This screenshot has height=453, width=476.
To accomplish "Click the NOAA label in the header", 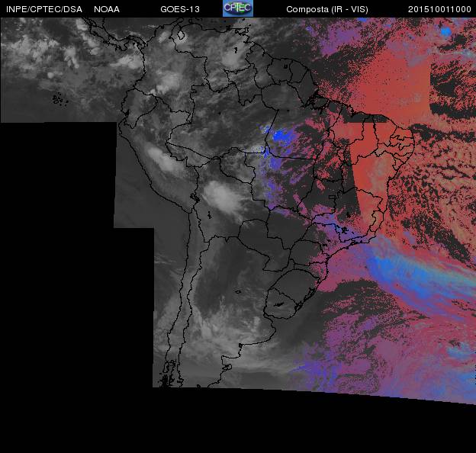I will point(107,9).
